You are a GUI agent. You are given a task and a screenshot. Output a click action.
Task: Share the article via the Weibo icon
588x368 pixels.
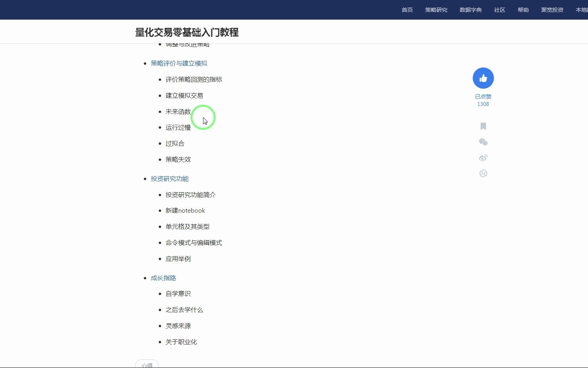pos(483,158)
